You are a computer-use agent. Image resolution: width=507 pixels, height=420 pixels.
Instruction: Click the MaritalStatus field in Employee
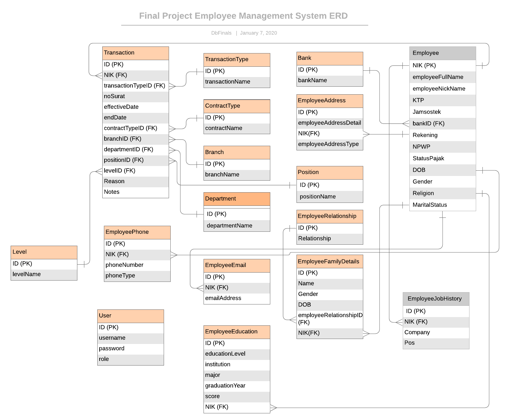click(443, 205)
